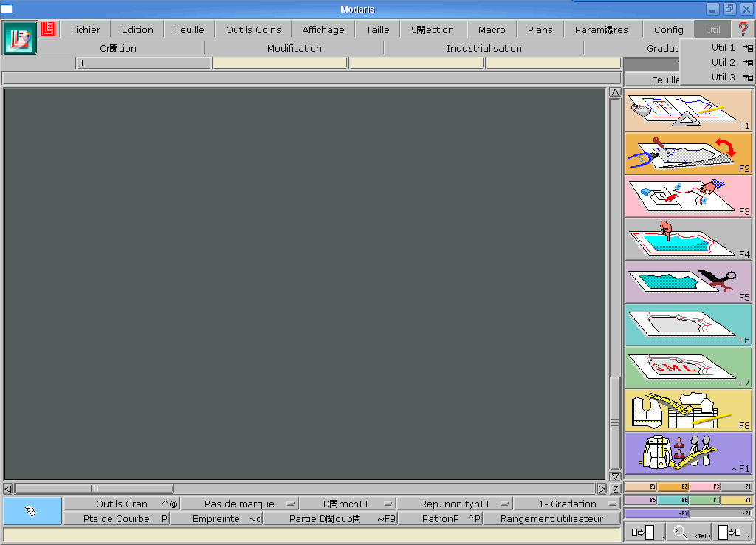The image size is (756, 545).
Task: Click the input field containing 1
Action: pos(143,64)
